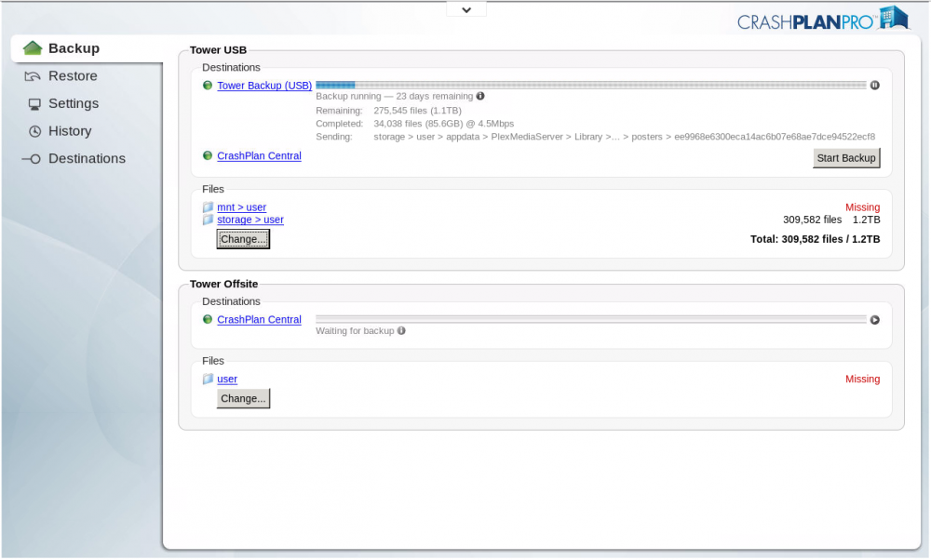
Task: Click the Settings monitor icon
Action: tap(34, 104)
